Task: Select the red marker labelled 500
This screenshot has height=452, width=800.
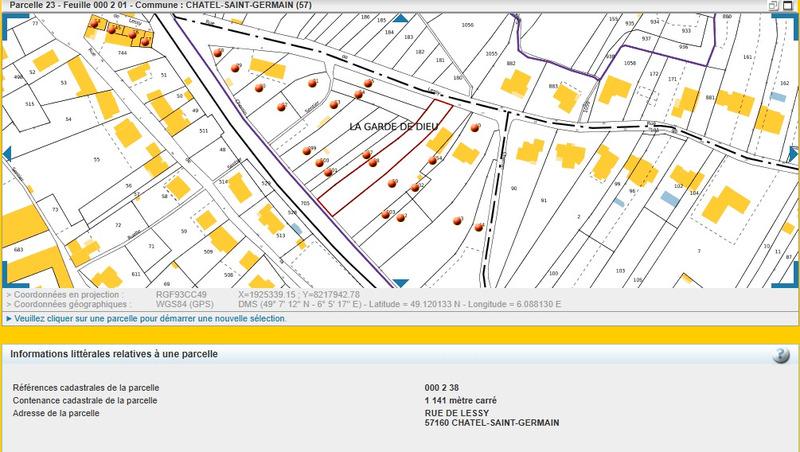Action: tap(320, 163)
